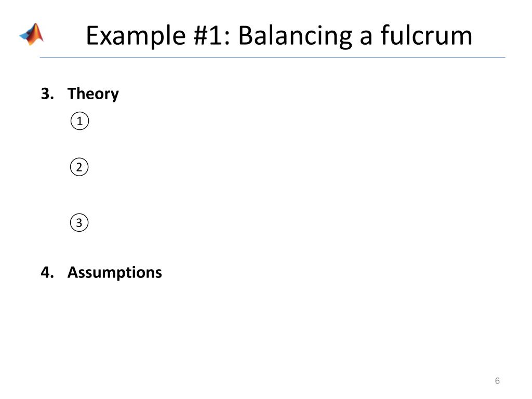Click empty space right of circled 2

271,167
